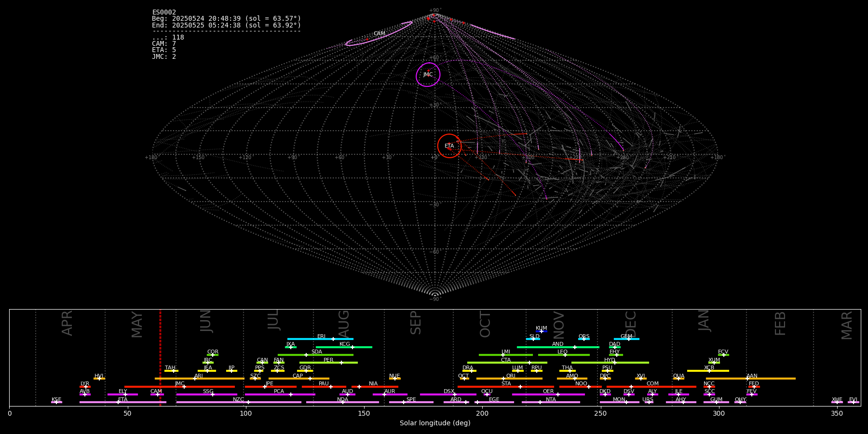Click the OER purple shower bar

tap(548, 394)
